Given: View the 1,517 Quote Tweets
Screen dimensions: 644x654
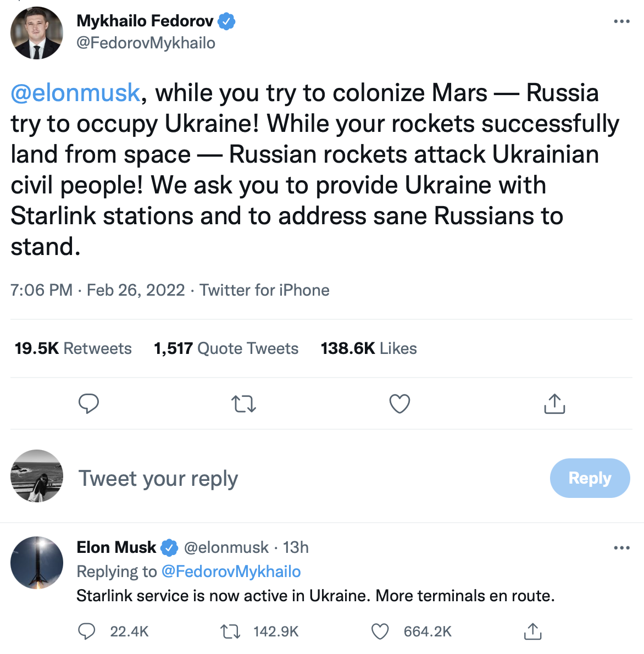Looking at the screenshot, I should [x=226, y=348].
